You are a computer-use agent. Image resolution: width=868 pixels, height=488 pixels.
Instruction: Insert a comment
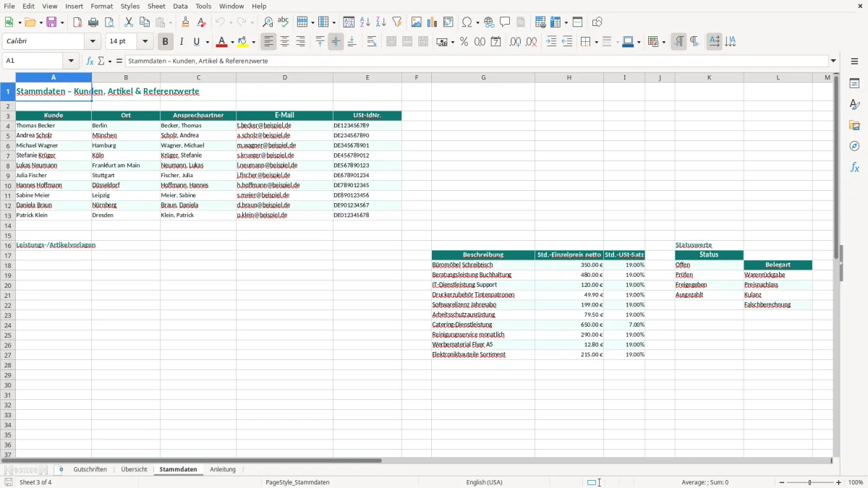coord(505,22)
